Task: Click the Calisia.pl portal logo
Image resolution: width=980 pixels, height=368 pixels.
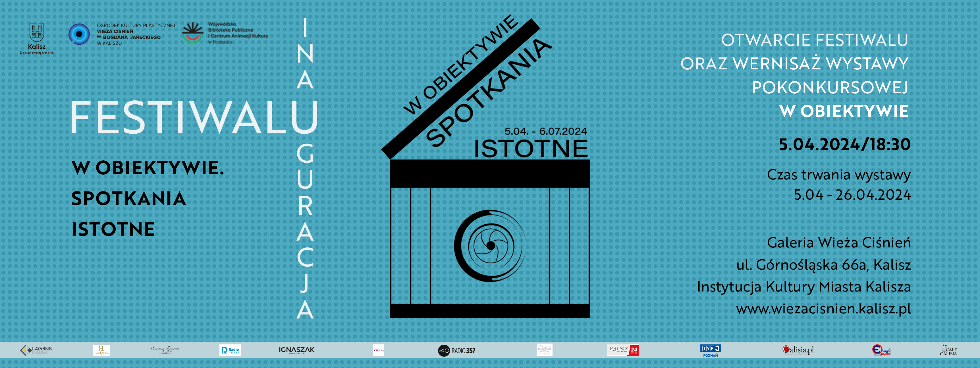Action: 798,350
